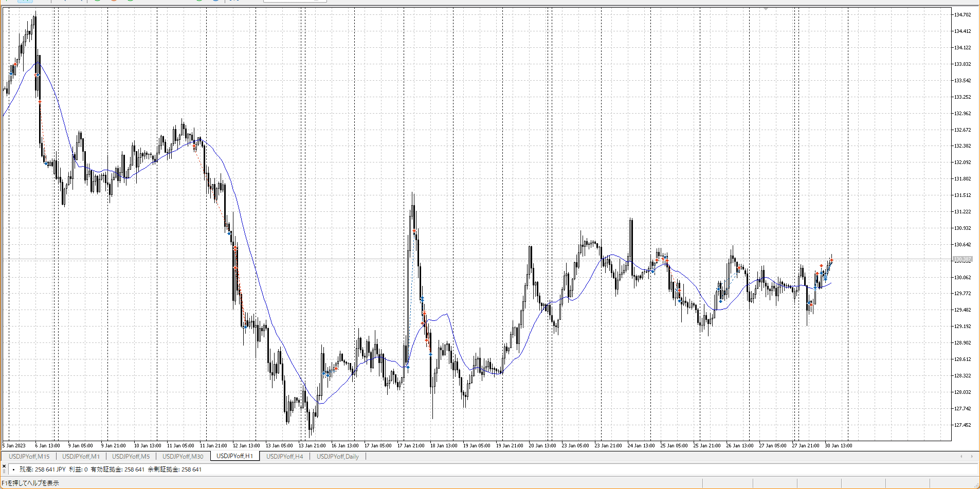This screenshot has height=489, width=980.
Task: Open the USDJPYoff,H4 chart tab
Action: coord(284,456)
